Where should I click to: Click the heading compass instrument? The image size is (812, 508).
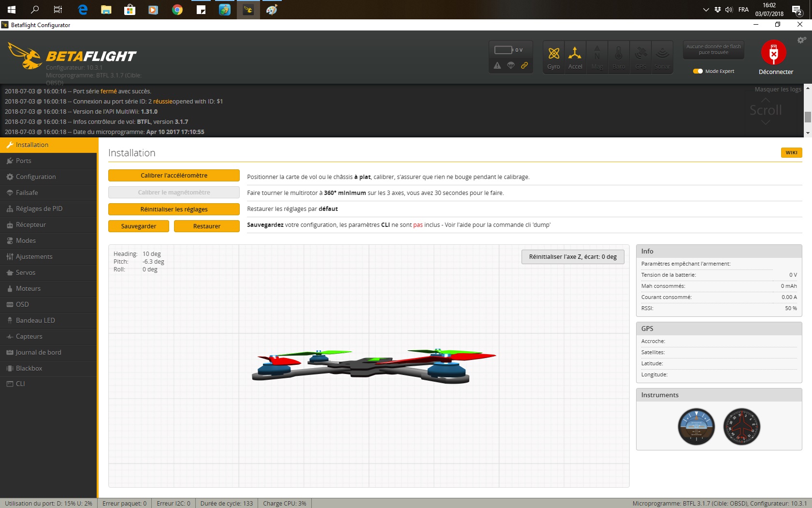742,426
